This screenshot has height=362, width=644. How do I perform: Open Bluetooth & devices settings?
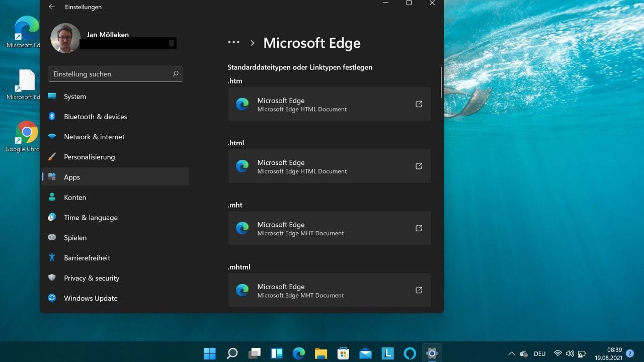[x=116, y=117]
